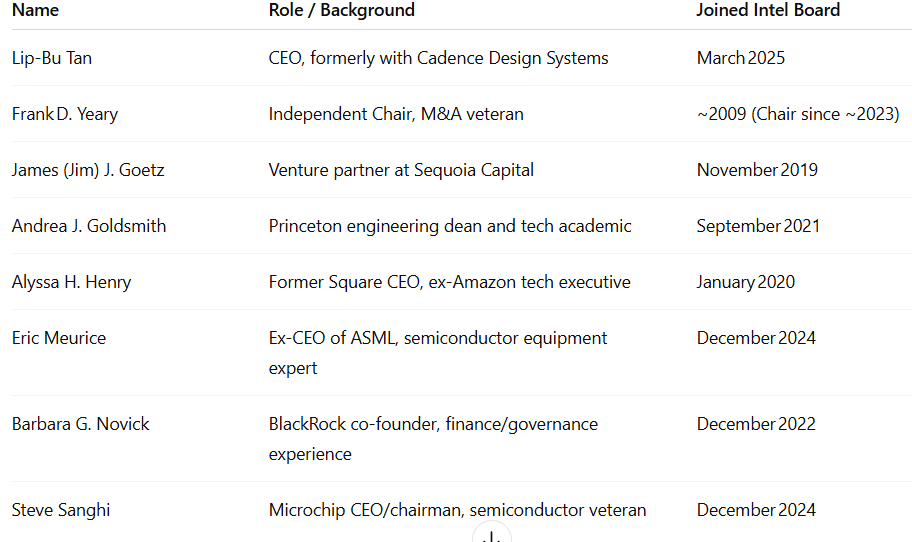The height and width of the screenshot is (542, 912).
Task: Select the Princeton engineering dean description
Action: [x=450, y=226]
